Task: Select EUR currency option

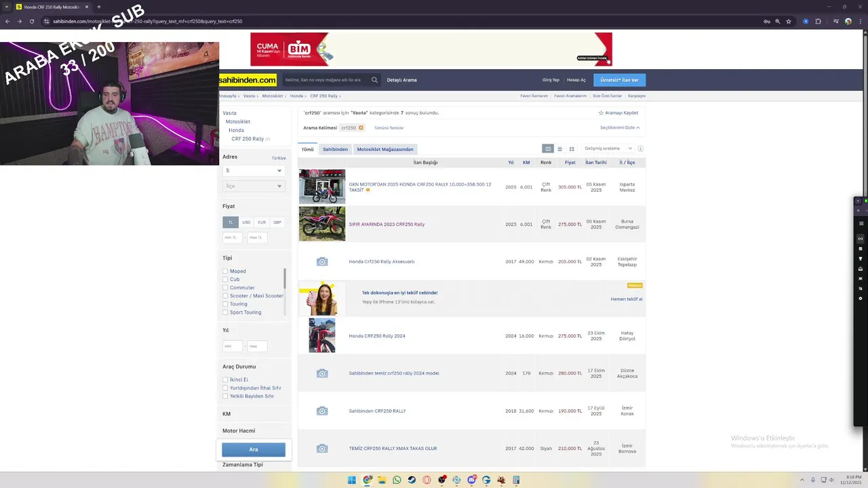Action: 262,222
